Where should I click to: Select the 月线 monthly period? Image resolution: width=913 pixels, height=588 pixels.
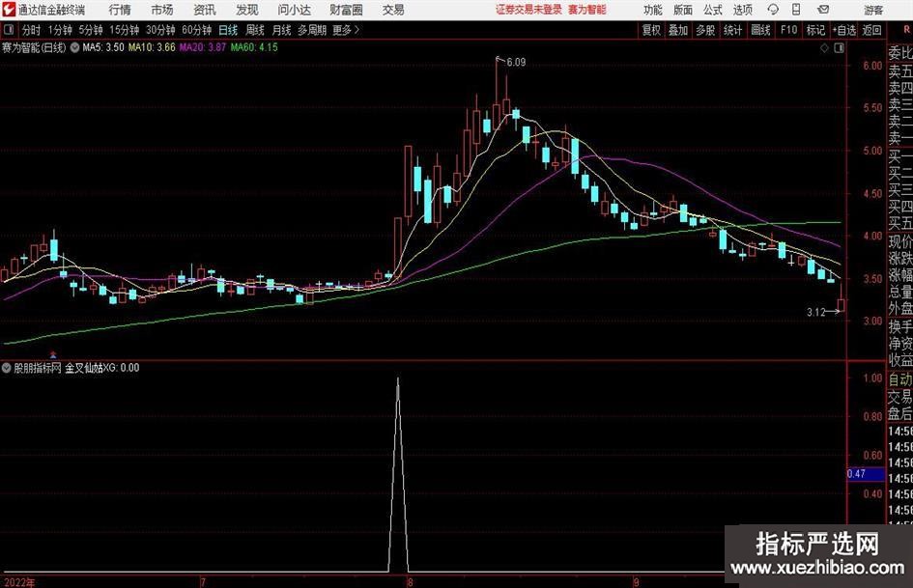(x=282, y=30)
